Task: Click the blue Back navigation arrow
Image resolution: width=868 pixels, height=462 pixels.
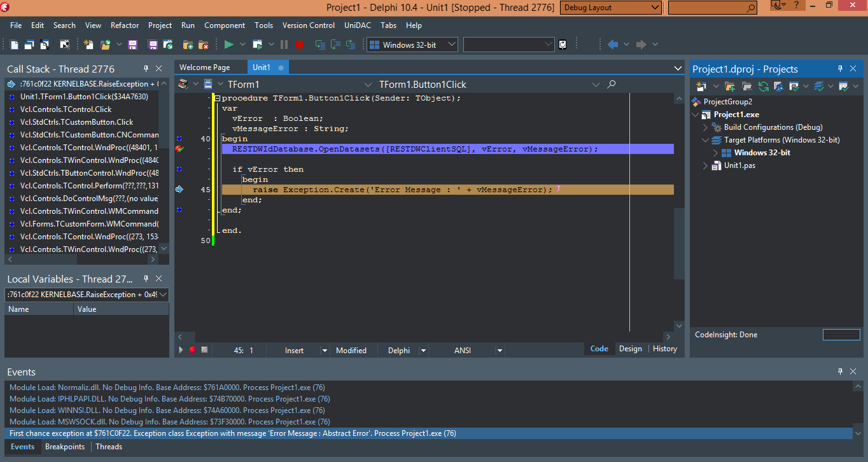Action: (613, 45)
